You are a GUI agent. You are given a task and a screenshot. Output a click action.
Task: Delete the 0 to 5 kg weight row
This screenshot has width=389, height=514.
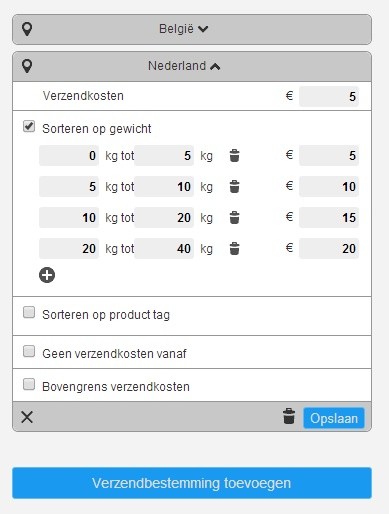click(x=234, y=156)
